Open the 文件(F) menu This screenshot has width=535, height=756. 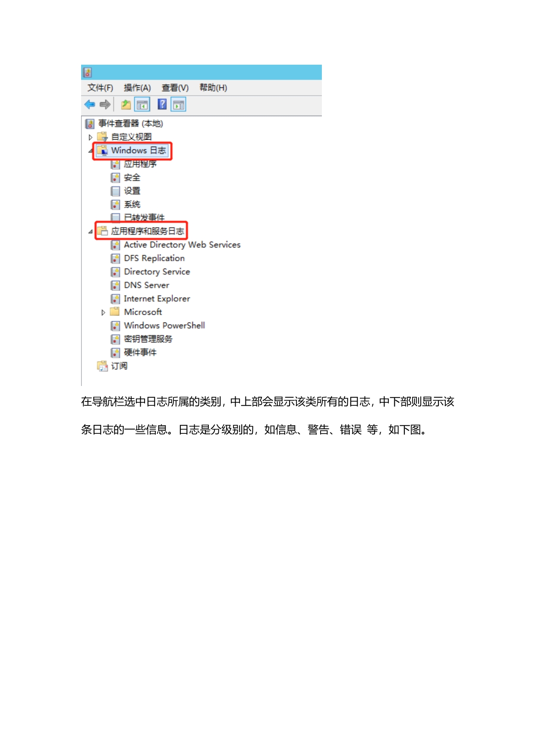click(100, 88)
